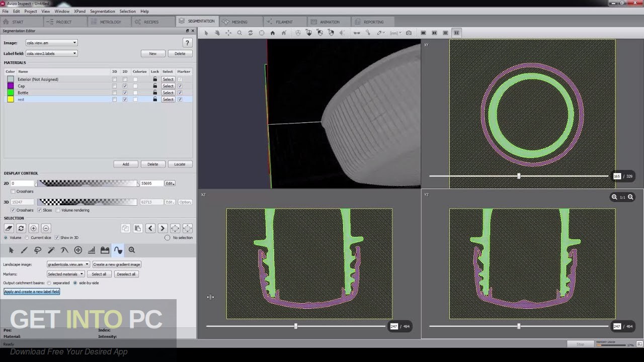Add selection with the plus icon
644x362 pixels.
pyautogui.click(x=33, y=228)
